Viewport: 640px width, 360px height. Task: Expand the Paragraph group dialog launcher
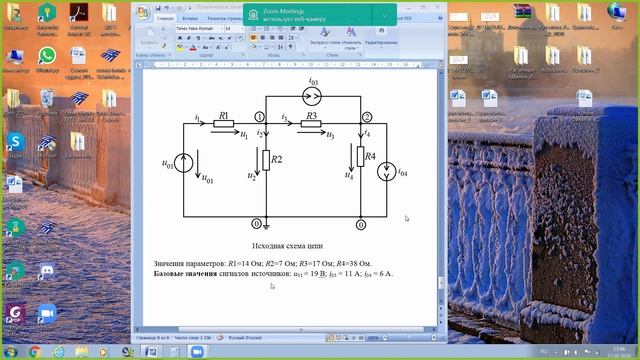coord(303,55)
